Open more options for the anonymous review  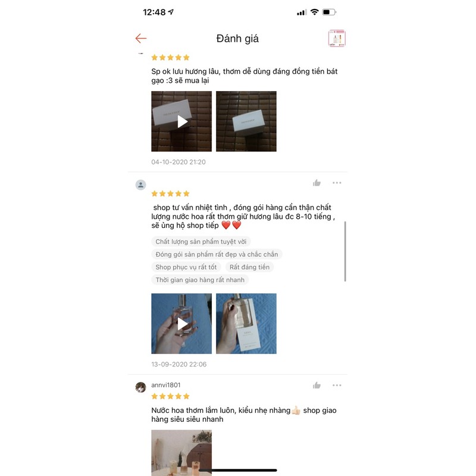point(337,183)
